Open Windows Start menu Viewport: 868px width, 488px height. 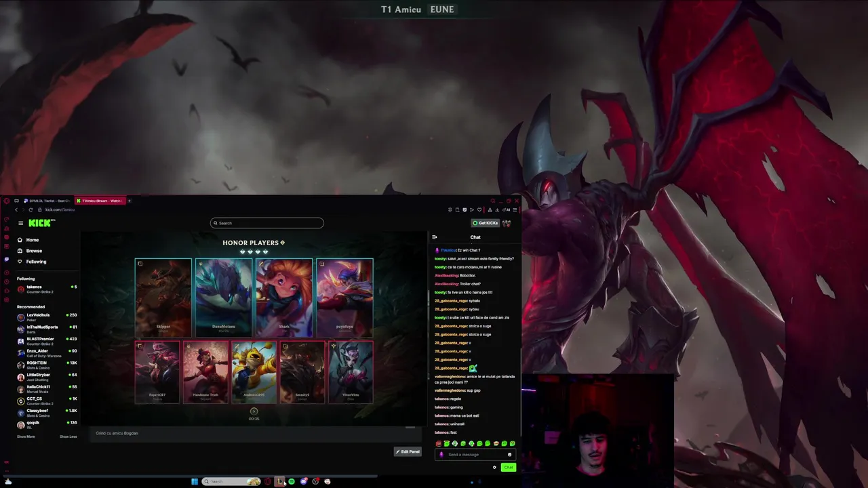pyautogui.click(x=195, y=481)
